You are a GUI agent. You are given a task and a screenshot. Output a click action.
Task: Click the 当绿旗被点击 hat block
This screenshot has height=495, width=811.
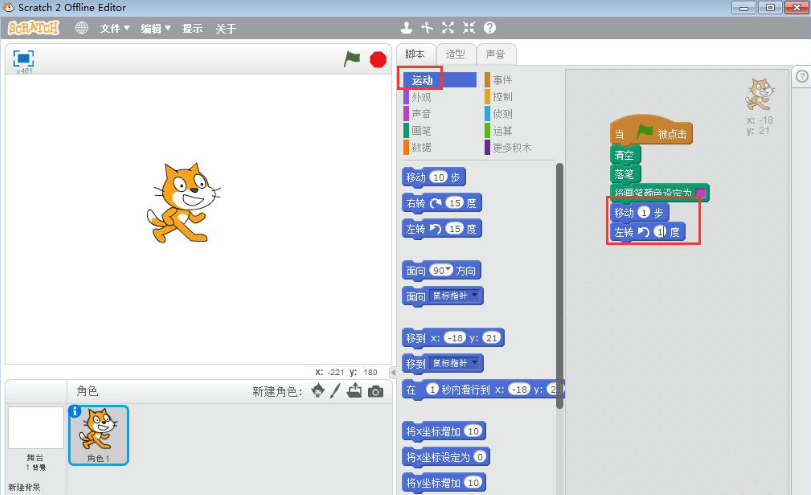651,130
